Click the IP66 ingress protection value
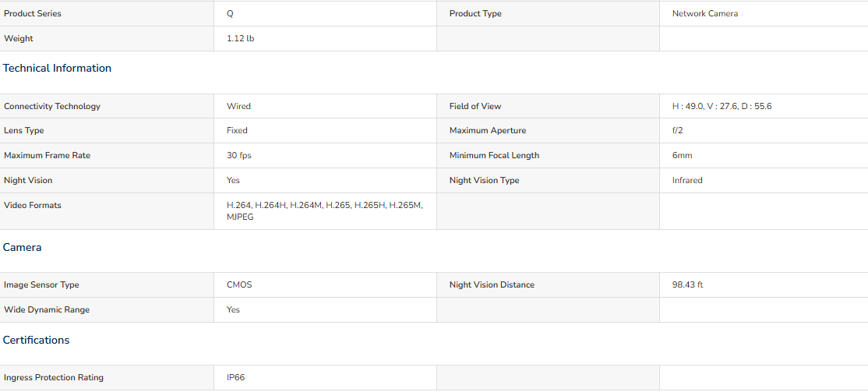The width and height of the screenshot is (868, 392). 235,378
